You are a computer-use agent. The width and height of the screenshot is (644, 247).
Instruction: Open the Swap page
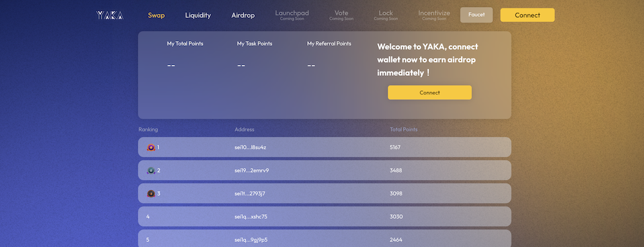coord(156,15)
